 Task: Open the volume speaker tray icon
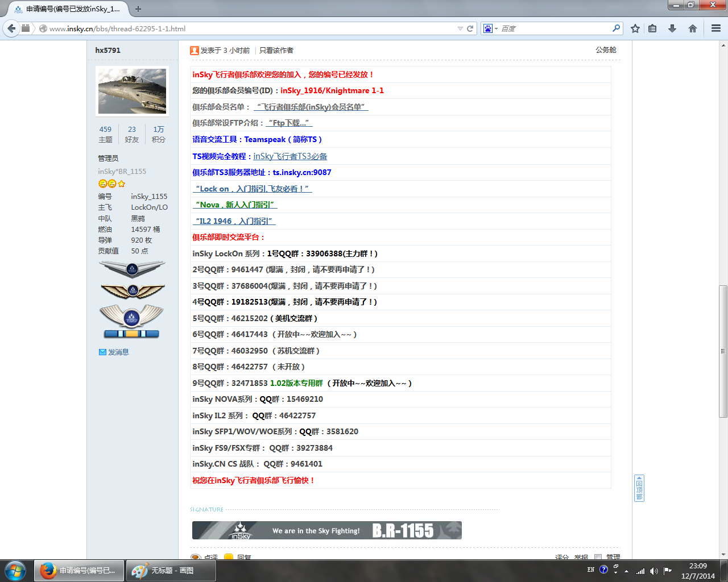(x=653, y=571)
